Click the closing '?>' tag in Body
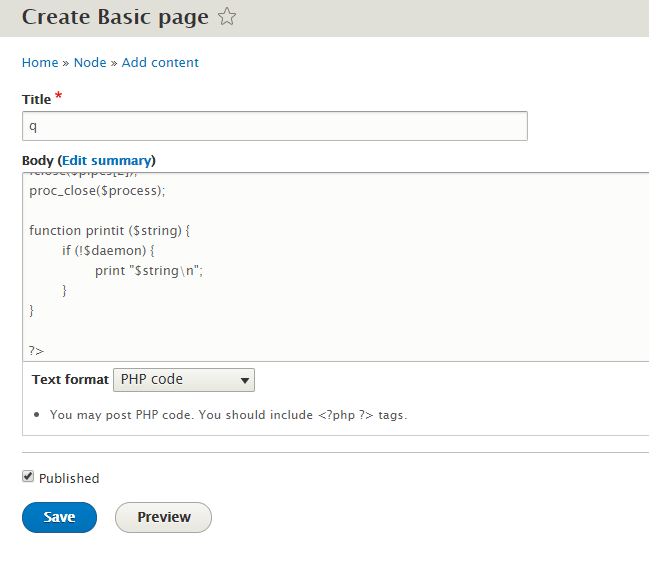Image resolution: width=649 pixels, height=570 pixels. pos(36,351)
